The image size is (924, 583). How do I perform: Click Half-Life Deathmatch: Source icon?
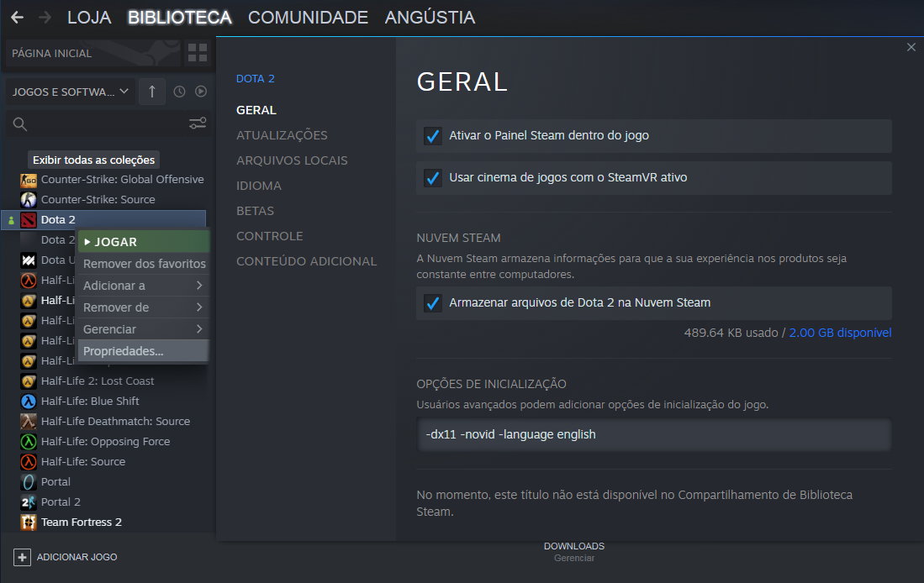click(x=29, y=421)
